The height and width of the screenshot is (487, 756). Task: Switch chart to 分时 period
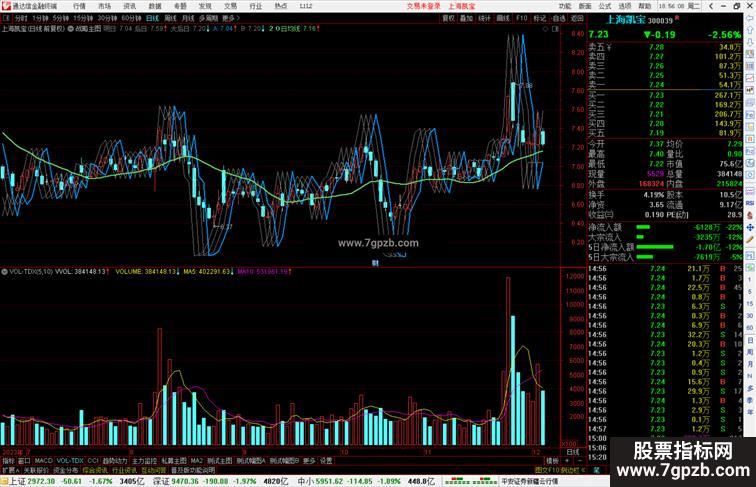21,18
